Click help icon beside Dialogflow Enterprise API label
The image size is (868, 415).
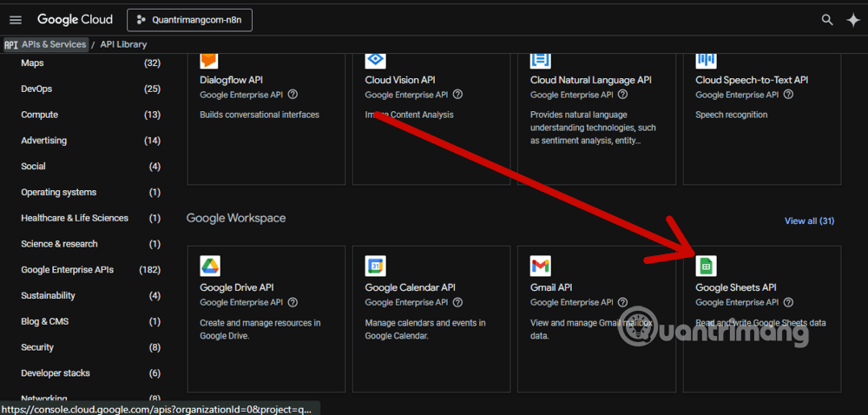(293, 95)
